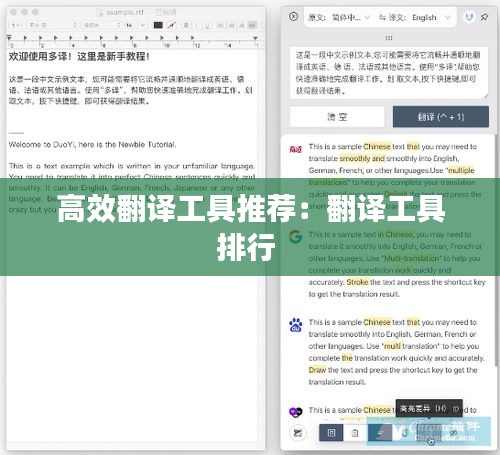Click the highlighted word "Draw" in the Baidu result
Image resolution: width=500 pixels, height=455 pixels.
point(317,370)
